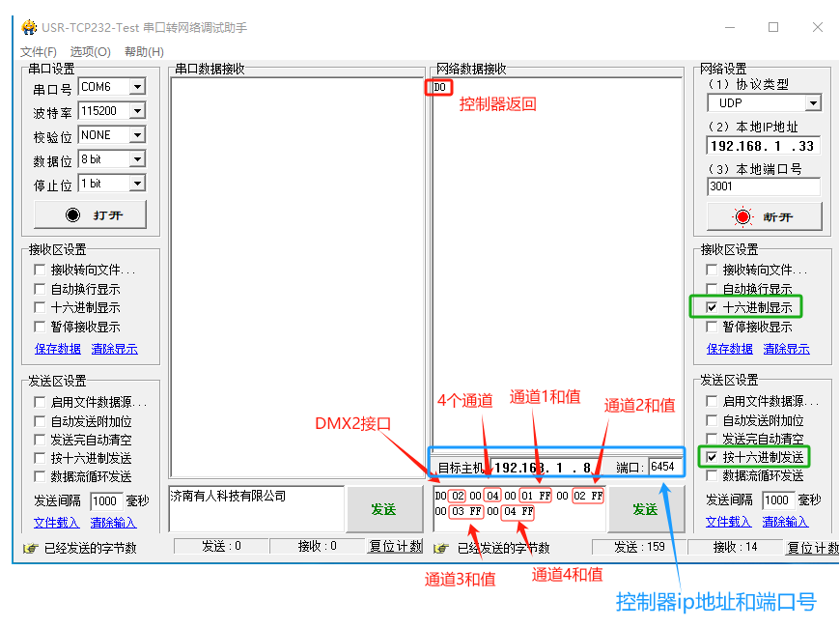Enable serial 启用文件数据源 checkbox

point(40,402)
